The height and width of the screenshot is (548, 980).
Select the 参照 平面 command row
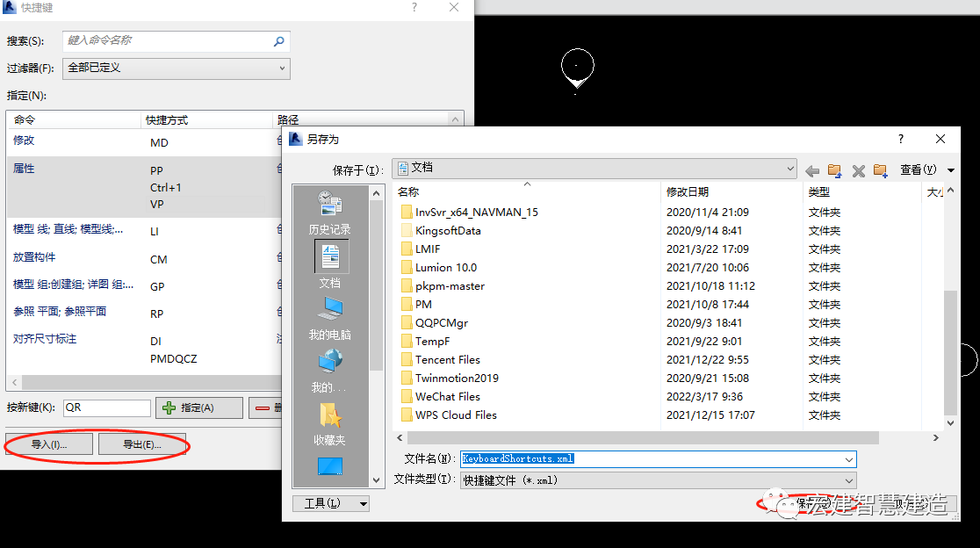click(144, 313)
